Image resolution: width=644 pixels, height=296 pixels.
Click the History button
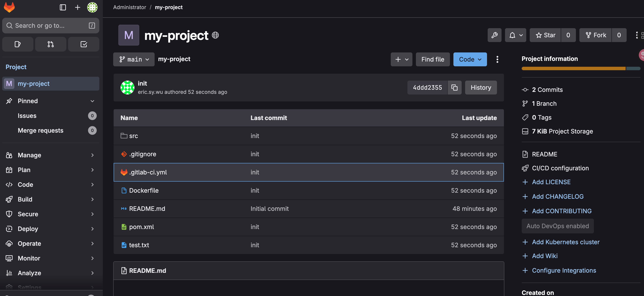tap(481, 87)
